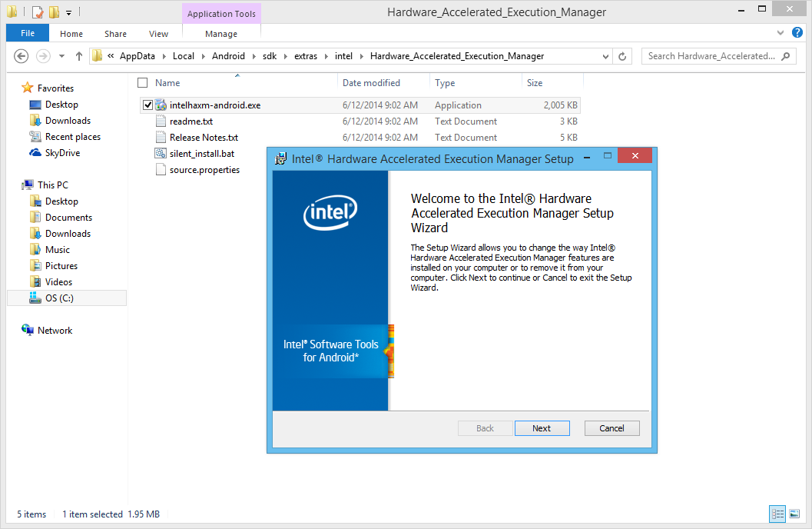Uncheck the intelhaxm-android.exe checkbox
The height and width of the screenshot is (529, 812).
(147, 105)
